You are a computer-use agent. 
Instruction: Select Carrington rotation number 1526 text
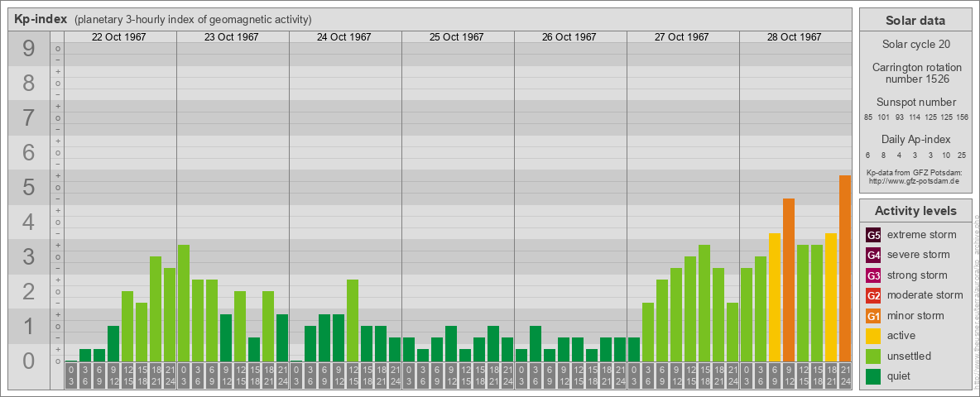(915, 73)
